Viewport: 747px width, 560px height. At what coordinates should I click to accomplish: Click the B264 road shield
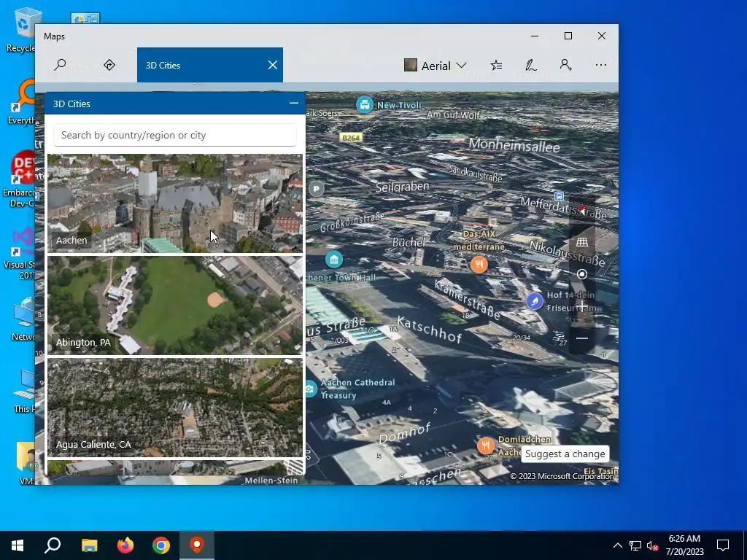coord(351,138)
